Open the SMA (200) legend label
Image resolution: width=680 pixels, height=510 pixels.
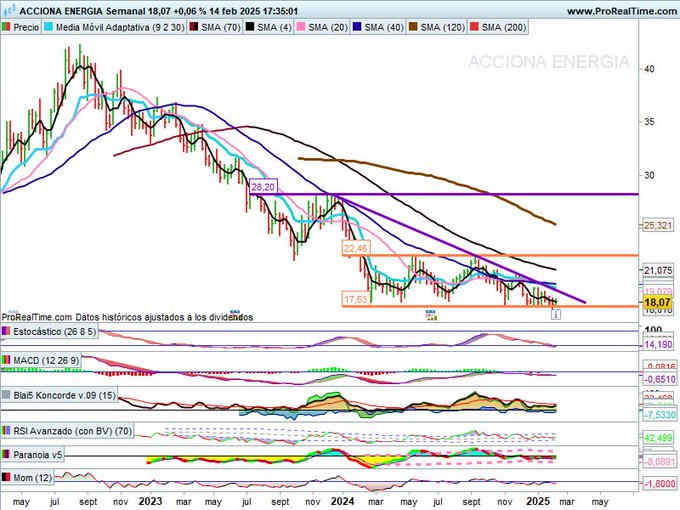point(504,27)
